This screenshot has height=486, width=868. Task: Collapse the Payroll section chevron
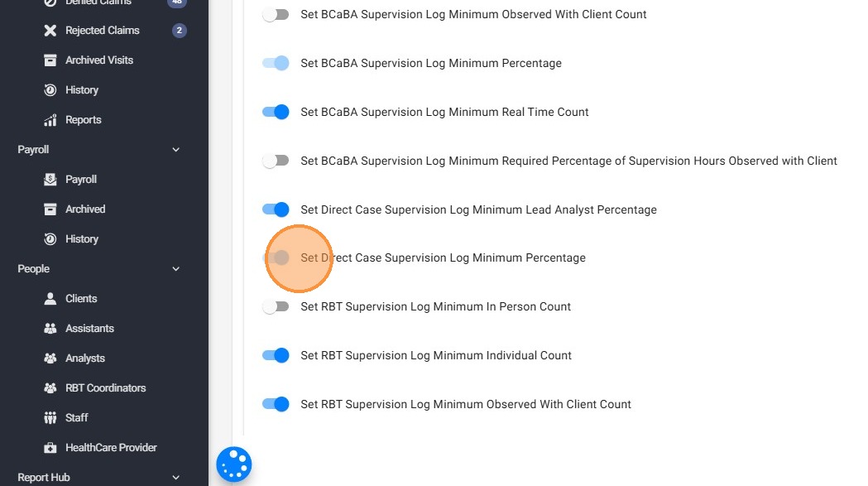(175, 150)
